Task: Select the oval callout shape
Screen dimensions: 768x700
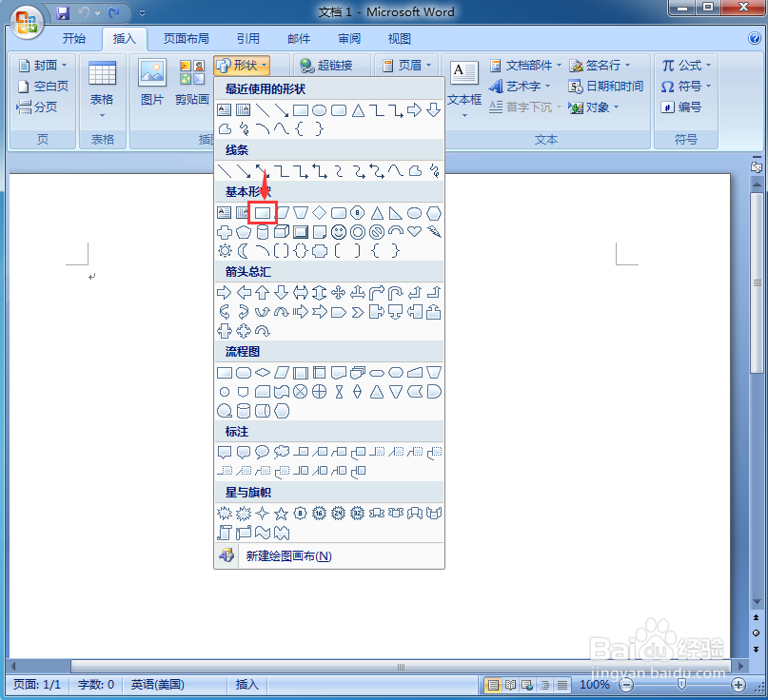Action: (263, 452)
